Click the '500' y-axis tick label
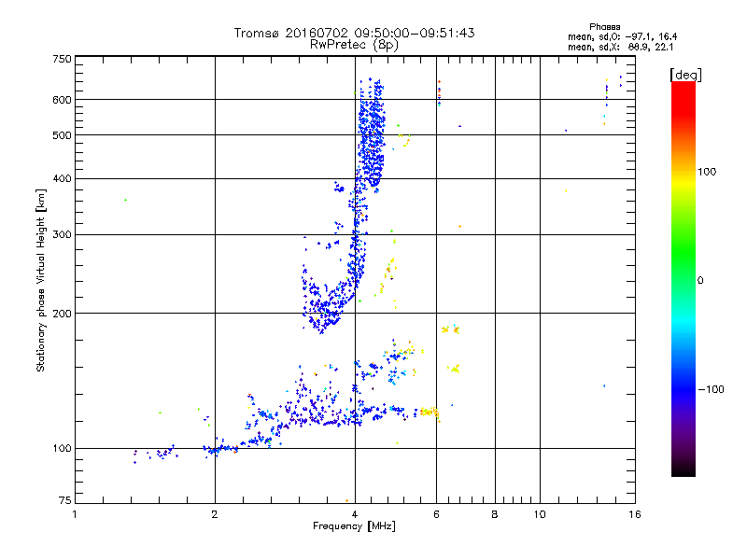 62,135
